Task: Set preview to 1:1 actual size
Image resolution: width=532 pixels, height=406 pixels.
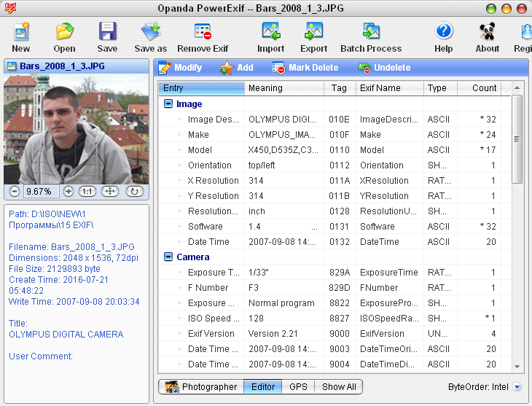Action: click(87, 192)
